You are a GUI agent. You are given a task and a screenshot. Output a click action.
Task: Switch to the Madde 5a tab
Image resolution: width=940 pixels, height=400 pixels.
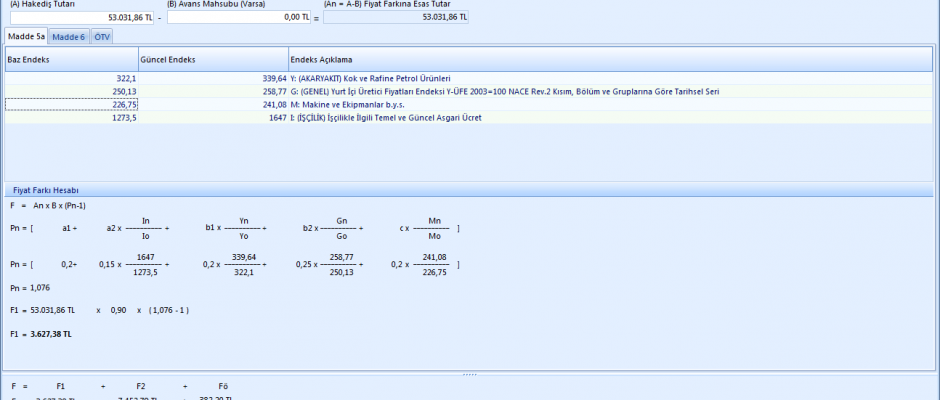pos(27,37)
